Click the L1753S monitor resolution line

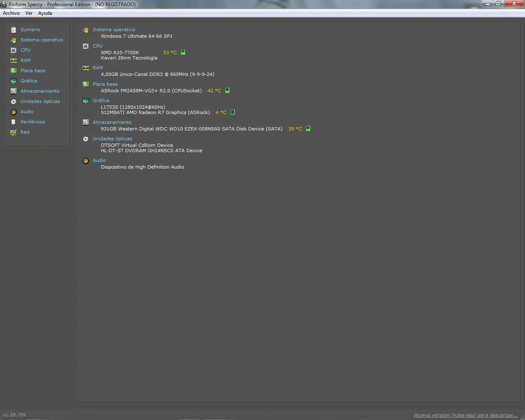tap(133, 107)
